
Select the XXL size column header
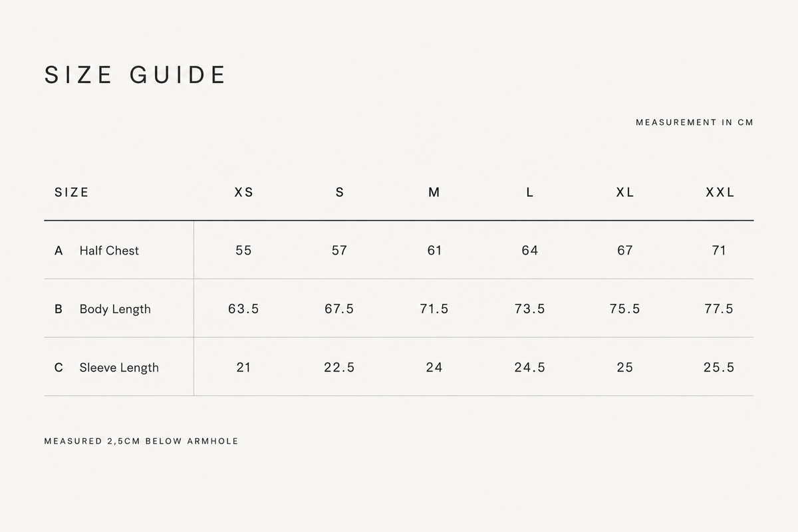[x=720, y=192]
